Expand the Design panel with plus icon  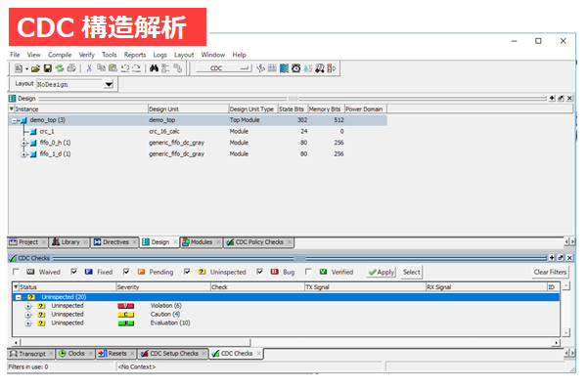click(x=553, y=98)
